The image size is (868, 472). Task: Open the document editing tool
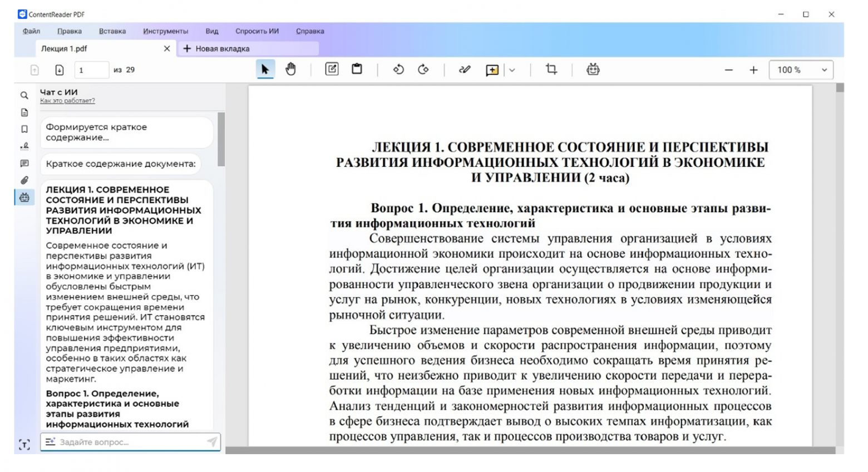[x=331, y=68]
